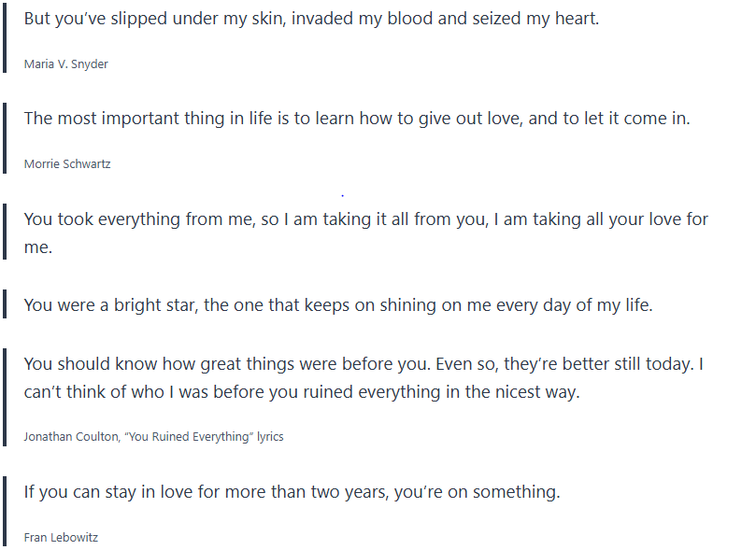This screenshot has width=756, height=550.
Task: Click the quote starting "You should know how great"
Action: (365, 364)
